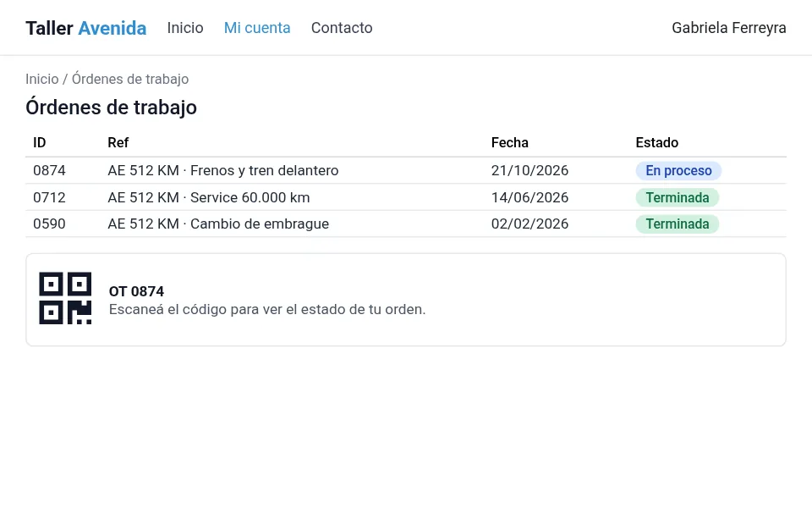This screenshot has height=508, width=812.
Task: Open the Contacto page
Action: point(342,28)
